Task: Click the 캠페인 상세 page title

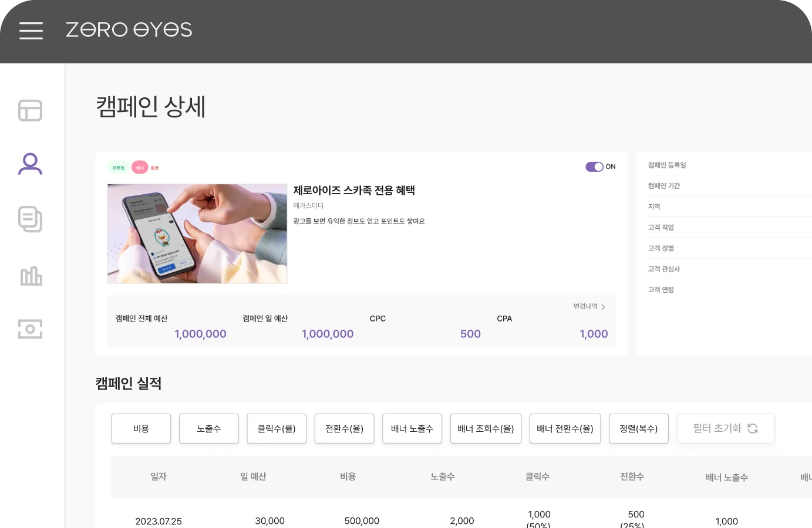Action: pyautogui.click(x=151, y=107)
